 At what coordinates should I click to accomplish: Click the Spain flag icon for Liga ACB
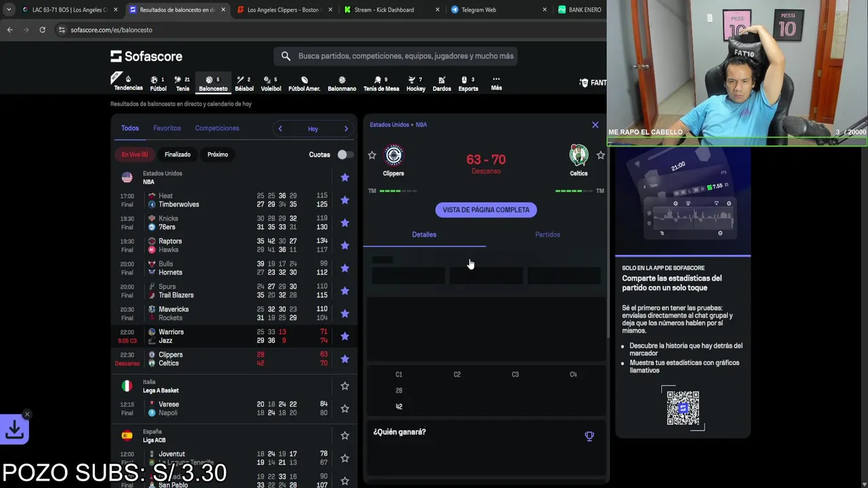click(127, 436)
